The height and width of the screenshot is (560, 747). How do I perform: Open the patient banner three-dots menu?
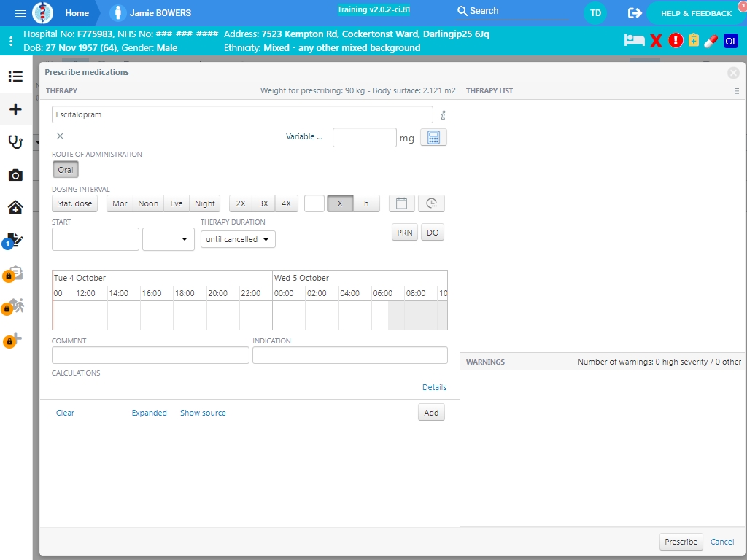point(11,41)
